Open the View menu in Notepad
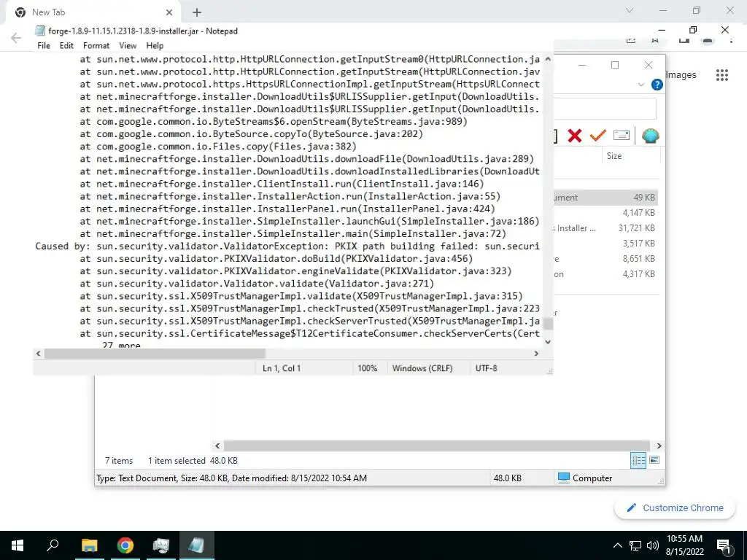The width and height of the screenshot is (747, 560). click(x=128, y=46)
